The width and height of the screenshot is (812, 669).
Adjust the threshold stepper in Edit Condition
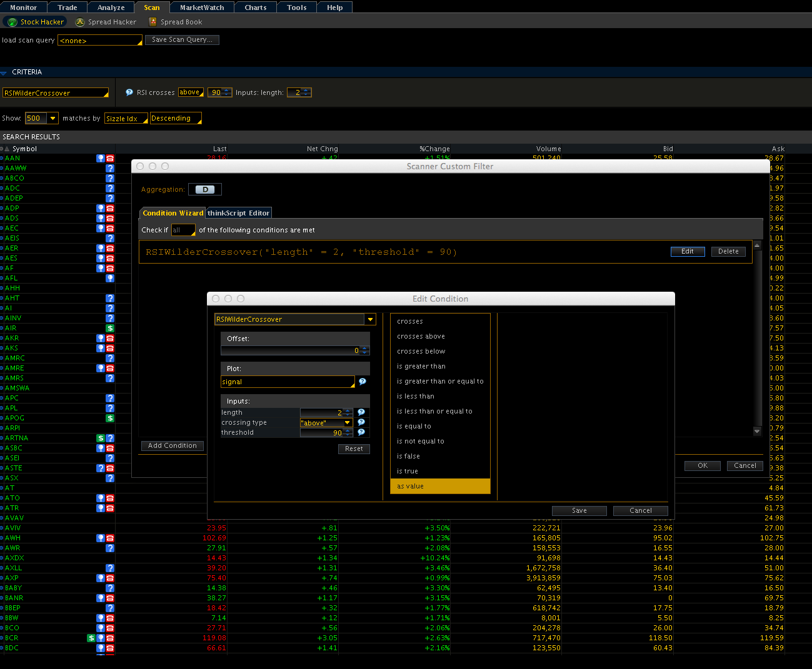348,432
